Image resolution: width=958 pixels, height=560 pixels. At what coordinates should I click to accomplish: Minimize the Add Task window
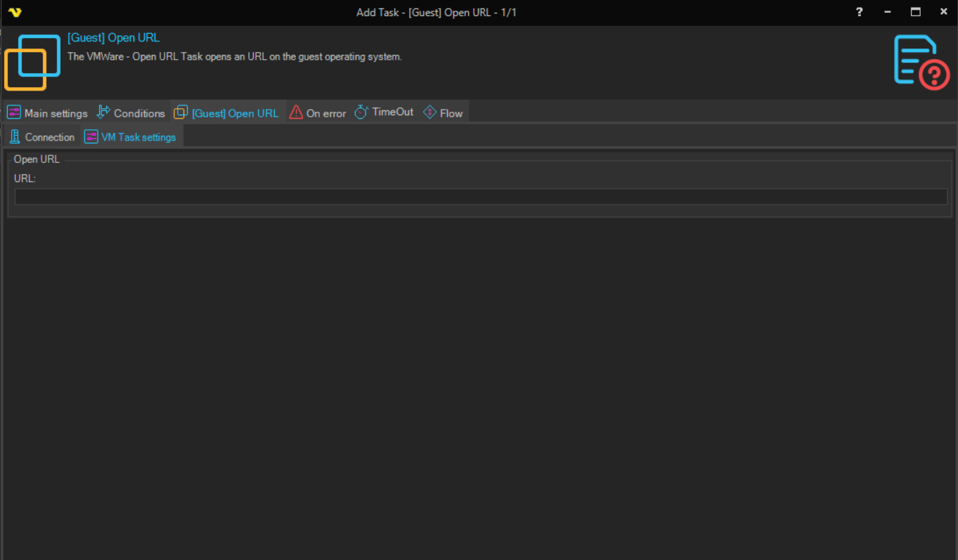(x=888, y=12)
